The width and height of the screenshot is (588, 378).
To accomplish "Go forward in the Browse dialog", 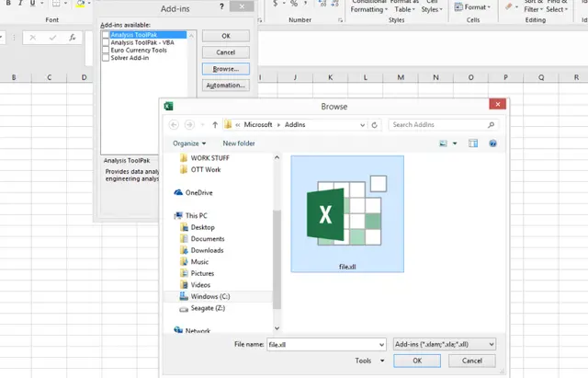I will [189, 125].
